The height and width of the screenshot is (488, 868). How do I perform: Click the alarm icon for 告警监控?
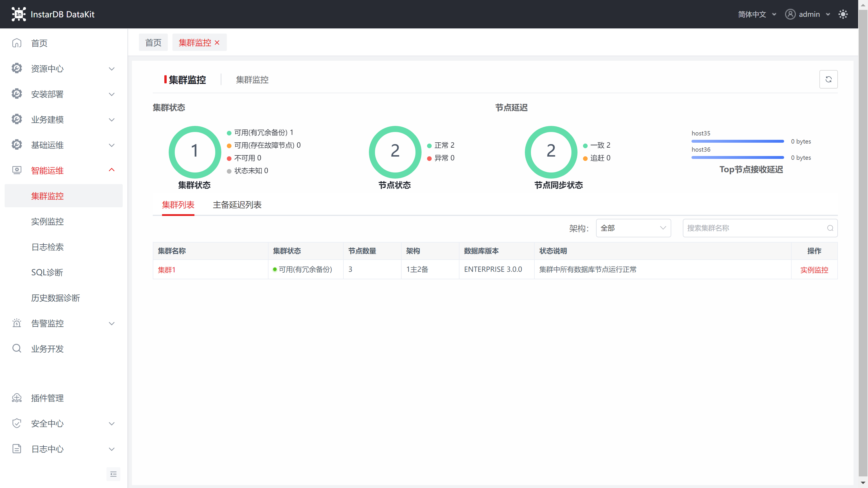coord(16,323)
